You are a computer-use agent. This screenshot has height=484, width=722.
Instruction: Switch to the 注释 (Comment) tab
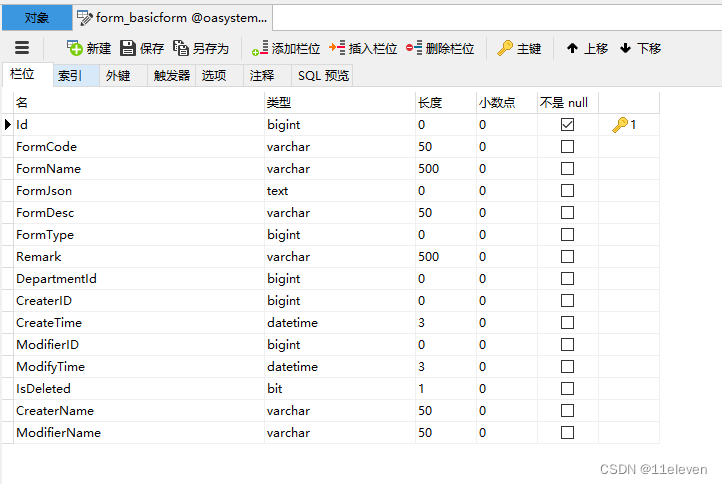[x=268, y=75]
